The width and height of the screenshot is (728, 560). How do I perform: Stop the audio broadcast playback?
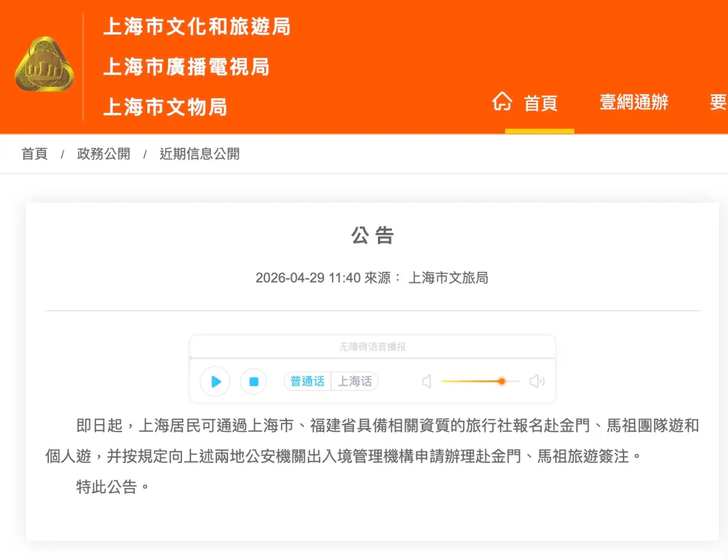pos(254,382)
